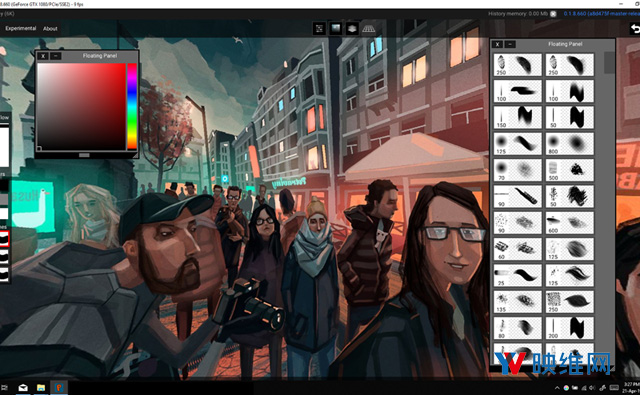Select the 250 leaf-shaped brush preset

tap(569, 302)
